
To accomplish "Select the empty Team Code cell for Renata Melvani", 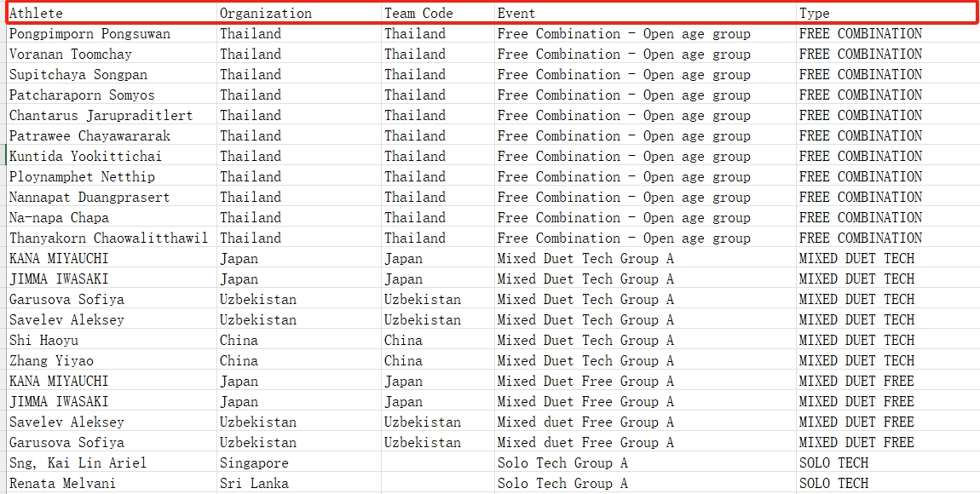I will point(438,484).
